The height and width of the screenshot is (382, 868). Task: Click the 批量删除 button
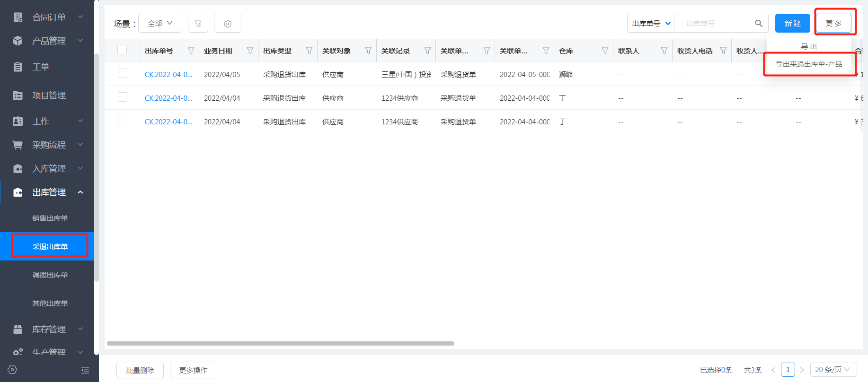pyautogui.click(x=140, y=370)
